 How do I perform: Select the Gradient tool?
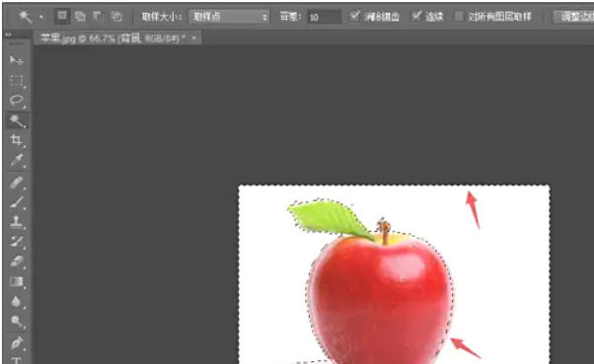(x=17, y=282)
